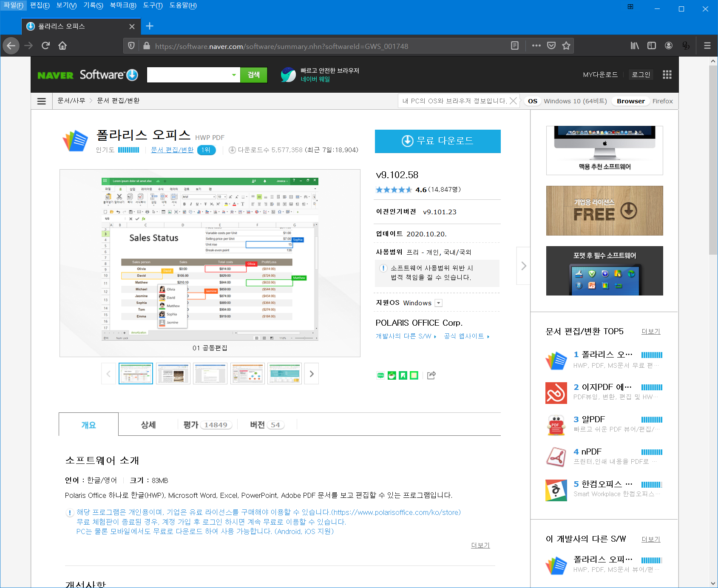Screen dimensions: 718x588
Task: Select the 개요 tab
Action: [x=88, y=425]
